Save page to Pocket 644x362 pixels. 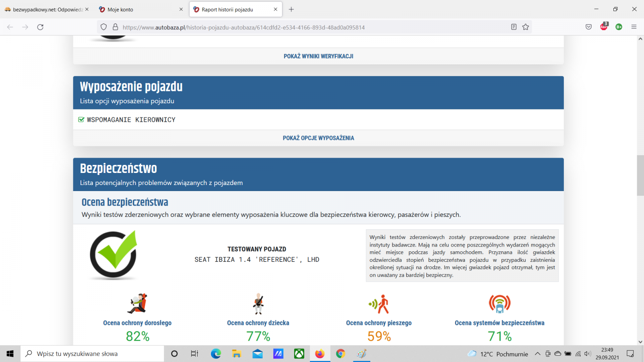pos(588,27)
